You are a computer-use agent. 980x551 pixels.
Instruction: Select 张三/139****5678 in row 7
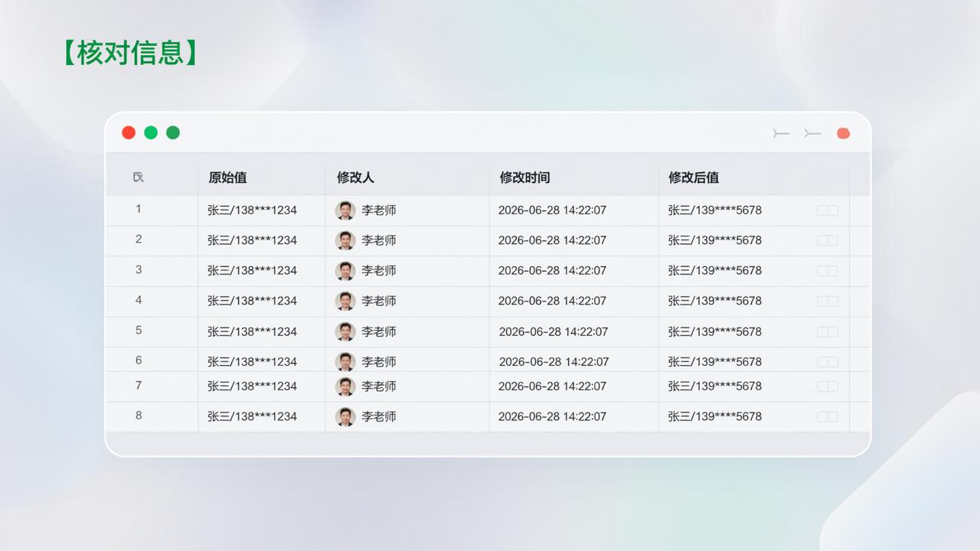point(715,386)
